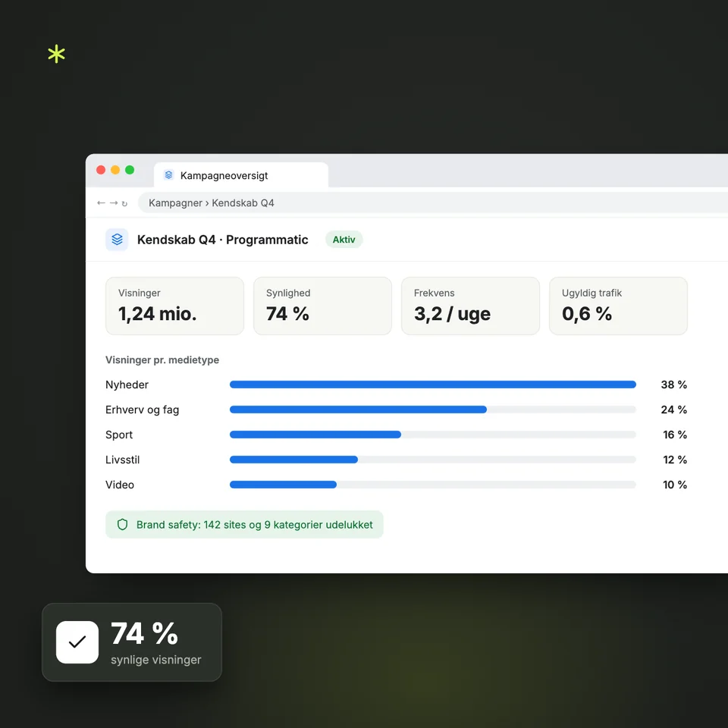Screen dimensions: 728x728
Task: Click the 24 % value
Action: click(673, 409)
